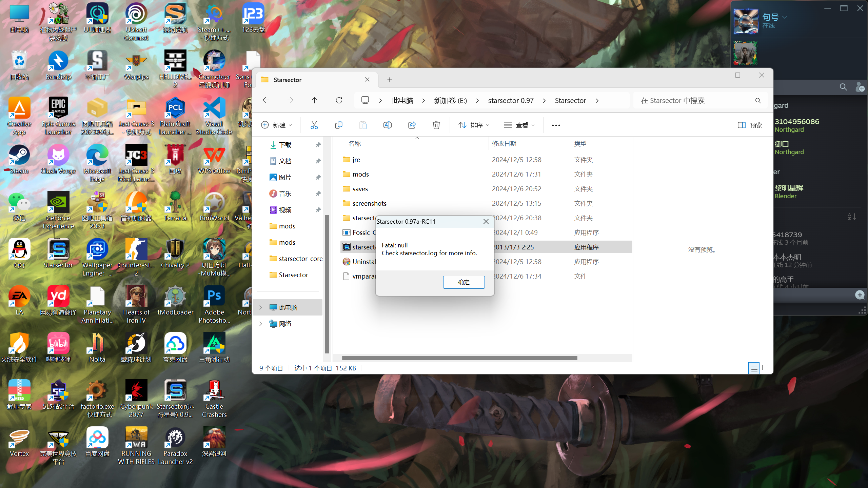Click the Copy icon in Explorer toolbar
The height and width of the screenshot is (488, 868).
[x=338, y=125]
